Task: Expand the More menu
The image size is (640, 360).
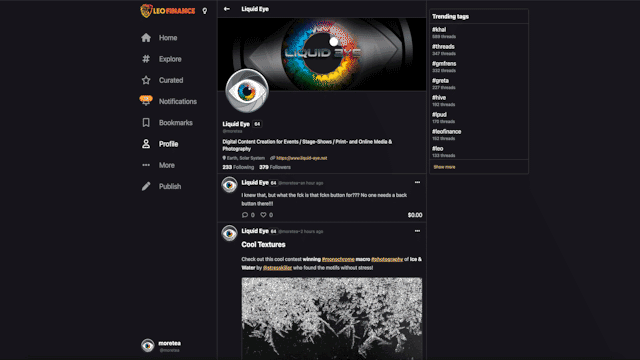Action: [x=167, y=165]
